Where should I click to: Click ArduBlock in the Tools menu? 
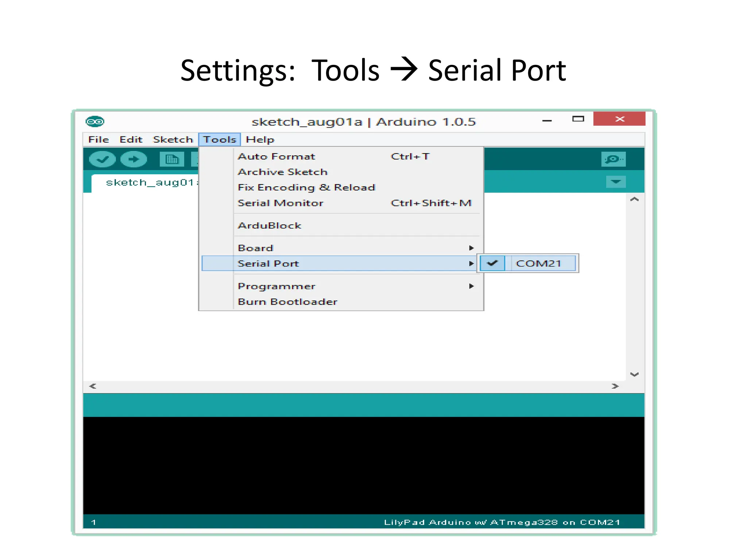click(x=270, y=226)
